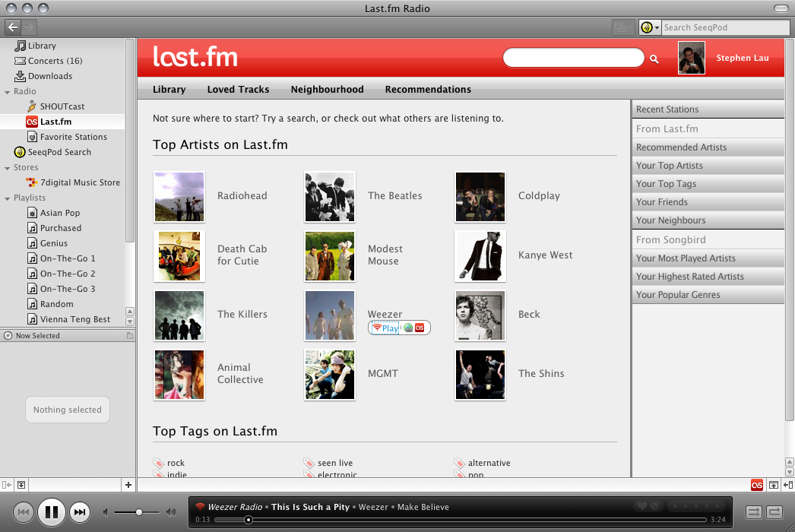Image resolution: width=795 pixels, height=532 pixels.
Task: Click the last.fm logo
Action: (x=195, y=57)
